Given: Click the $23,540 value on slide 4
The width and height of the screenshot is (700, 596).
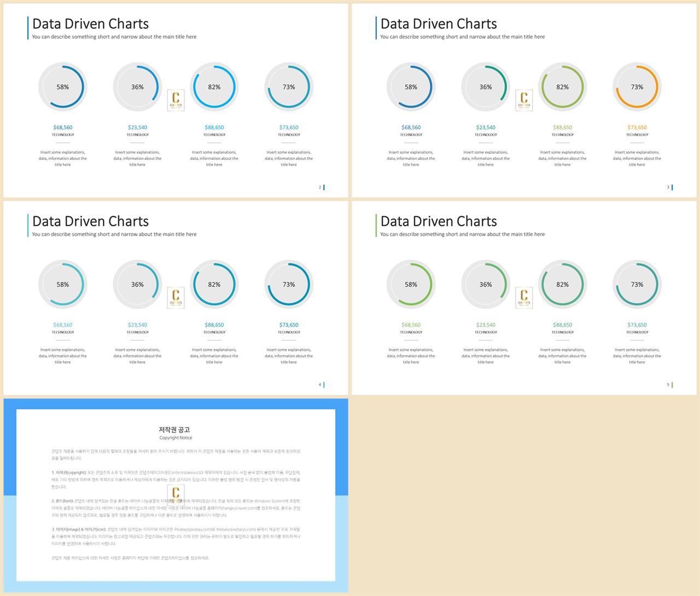Looking at the screenshot, I should point(137,325).
